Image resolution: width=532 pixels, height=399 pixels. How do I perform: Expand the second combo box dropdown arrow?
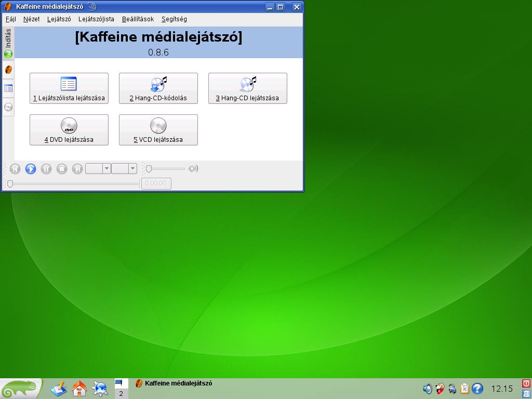click(x=132, y=169)
